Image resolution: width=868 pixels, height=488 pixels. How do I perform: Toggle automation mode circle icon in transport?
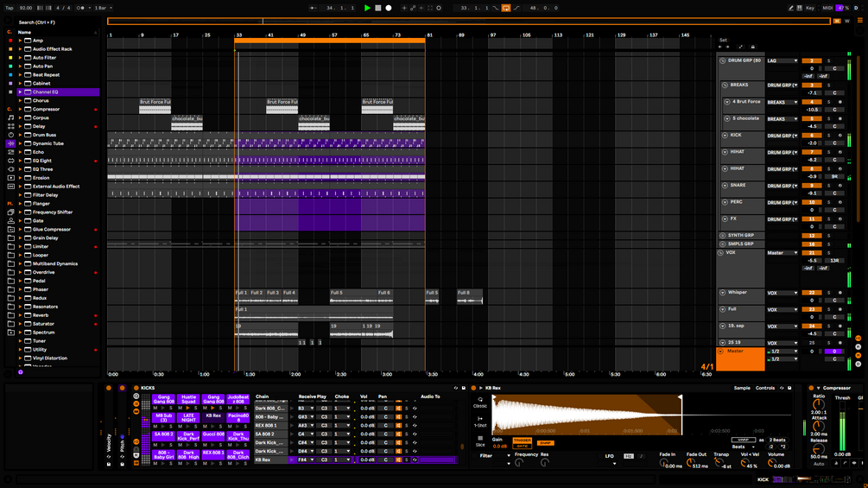(439, 8)
